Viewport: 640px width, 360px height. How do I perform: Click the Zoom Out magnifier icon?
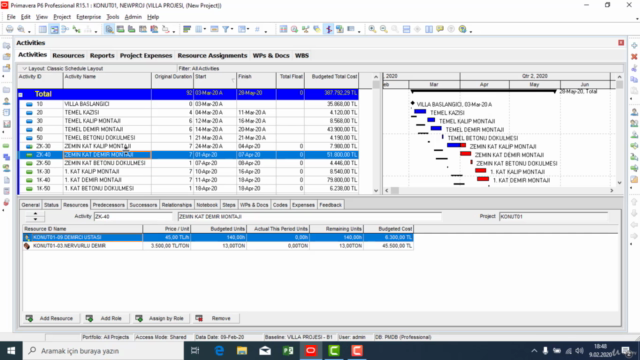click(384, 29)
